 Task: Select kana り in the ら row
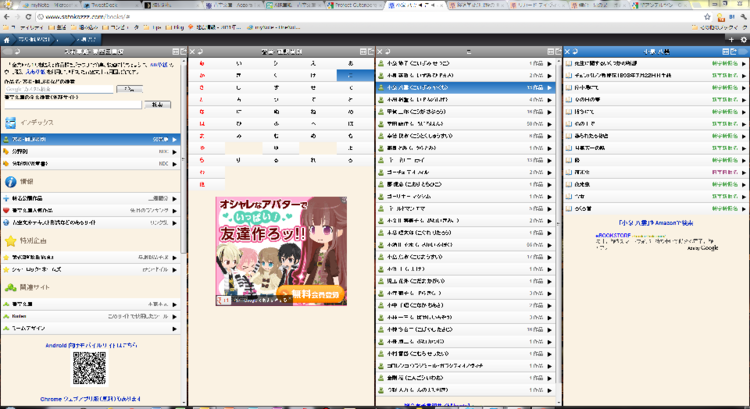(x=239, y=160)
